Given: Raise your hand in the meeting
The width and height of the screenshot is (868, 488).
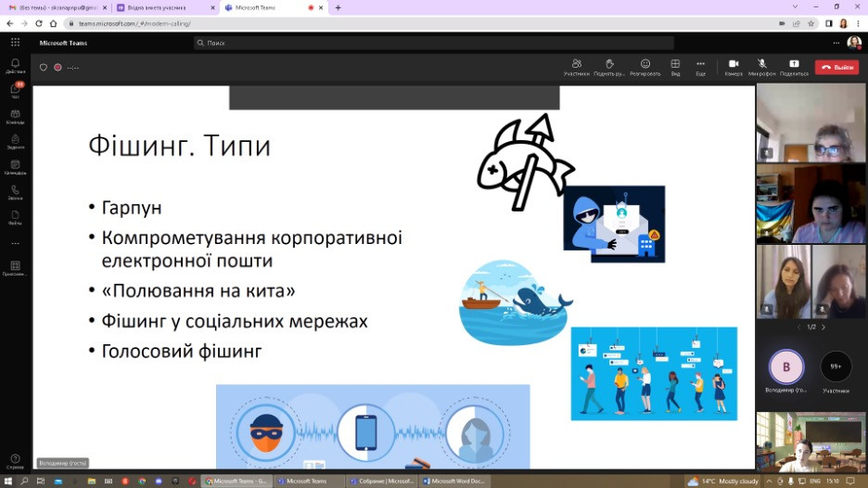Looking at the screenshot, I should [x=609, y=67].
